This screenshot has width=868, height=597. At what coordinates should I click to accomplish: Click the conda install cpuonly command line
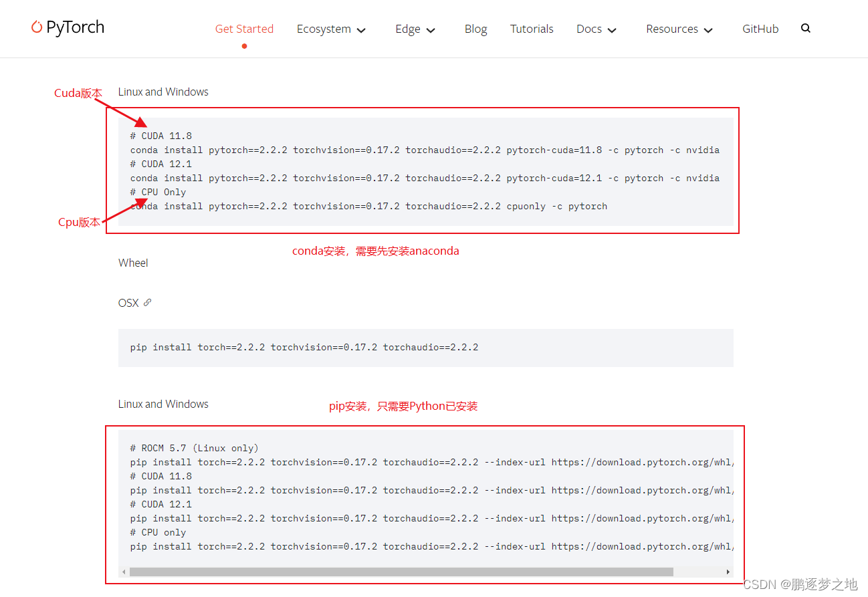click(x=368, y=206)
